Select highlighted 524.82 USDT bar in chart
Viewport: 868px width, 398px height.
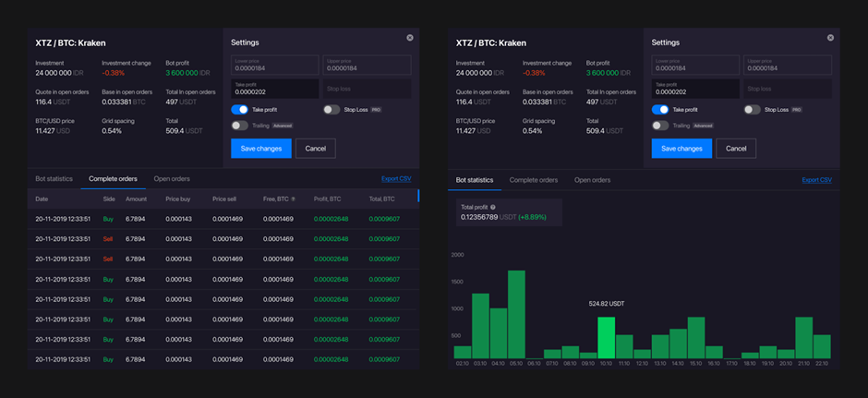[x=606, y=337]
